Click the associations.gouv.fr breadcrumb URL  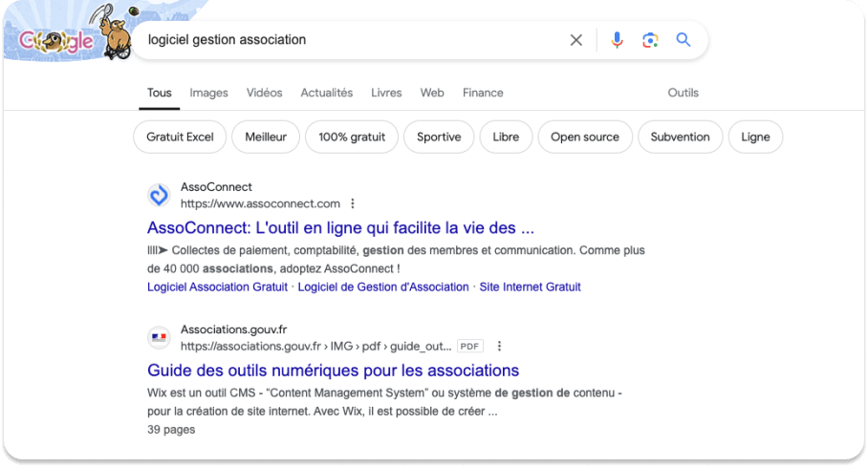[x=316, y=346]
